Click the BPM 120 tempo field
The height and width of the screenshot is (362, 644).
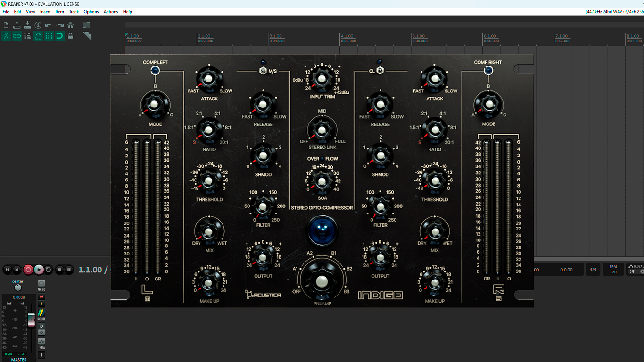click(x=613, y=270)
